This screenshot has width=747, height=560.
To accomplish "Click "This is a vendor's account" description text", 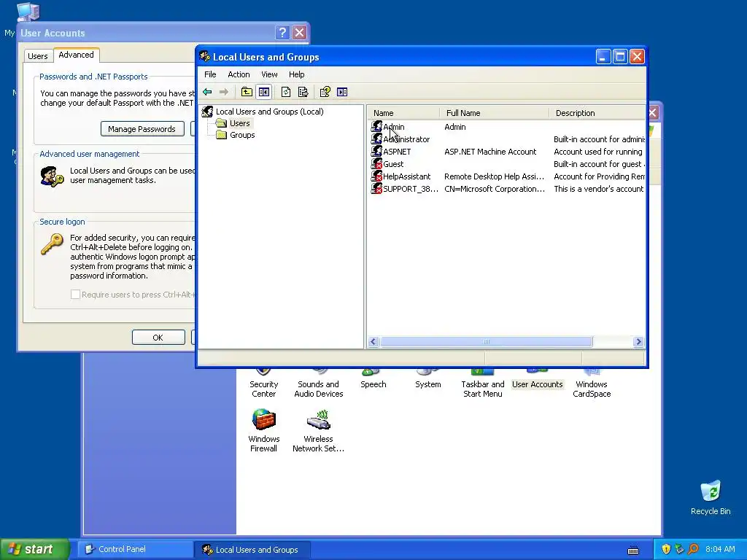I will click(x=598, y=189).
